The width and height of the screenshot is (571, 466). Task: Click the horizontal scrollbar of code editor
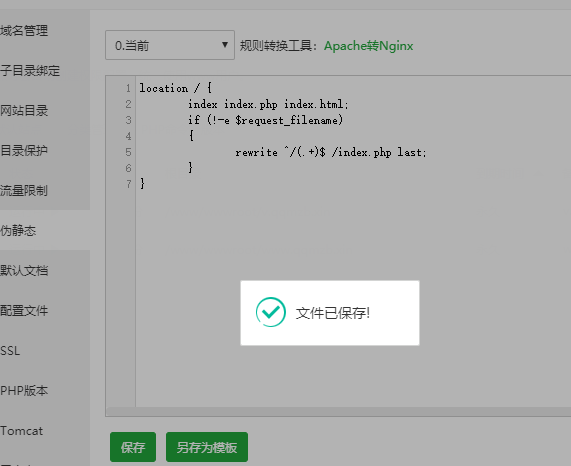coord(339,411)
